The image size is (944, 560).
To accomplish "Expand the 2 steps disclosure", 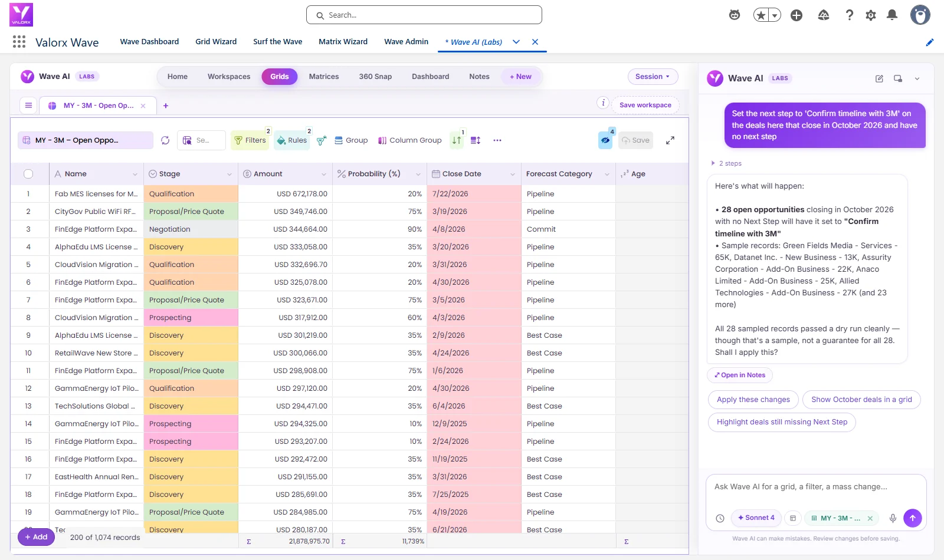I will pos(727,163).
